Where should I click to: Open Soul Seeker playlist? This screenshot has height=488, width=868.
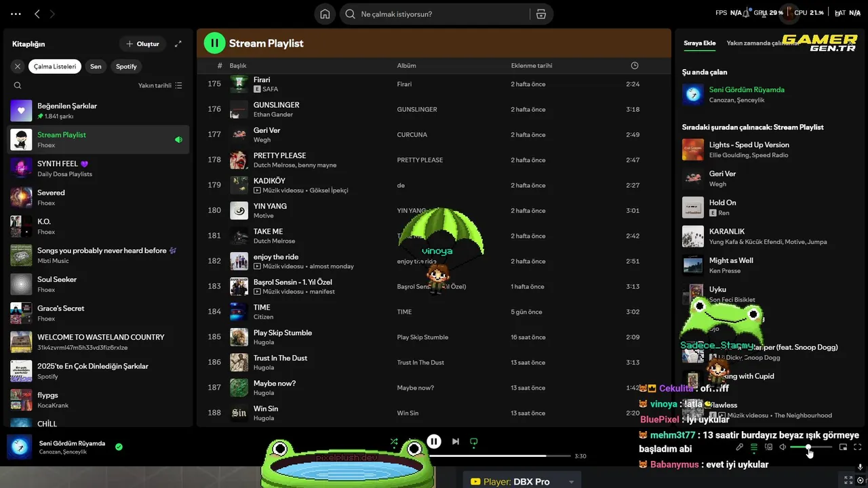click(98, 284)
